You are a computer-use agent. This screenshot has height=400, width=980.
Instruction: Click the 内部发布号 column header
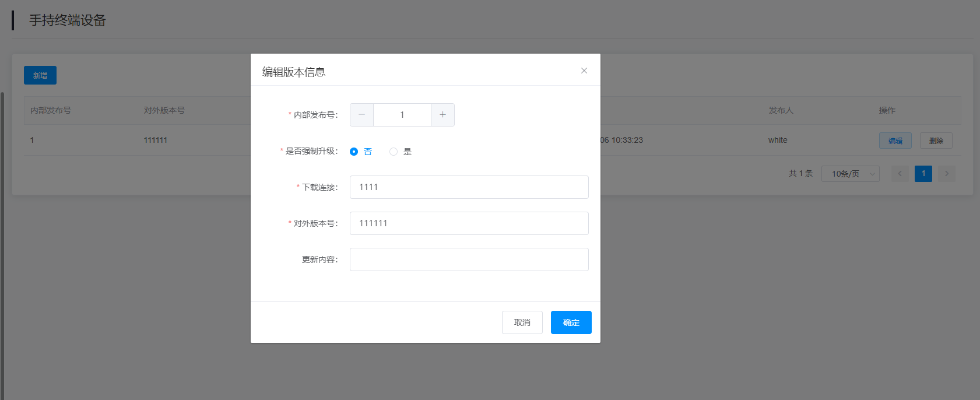pyautogui.click(x=51, y=110)
